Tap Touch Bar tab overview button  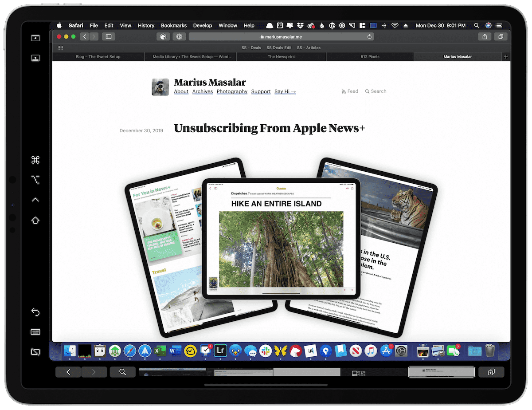point(491,372)
